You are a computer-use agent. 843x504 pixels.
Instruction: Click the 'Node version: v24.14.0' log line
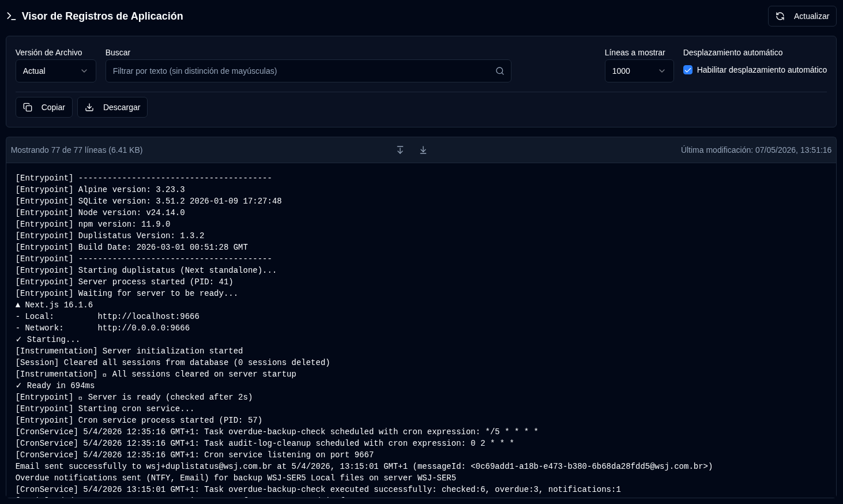100,212
